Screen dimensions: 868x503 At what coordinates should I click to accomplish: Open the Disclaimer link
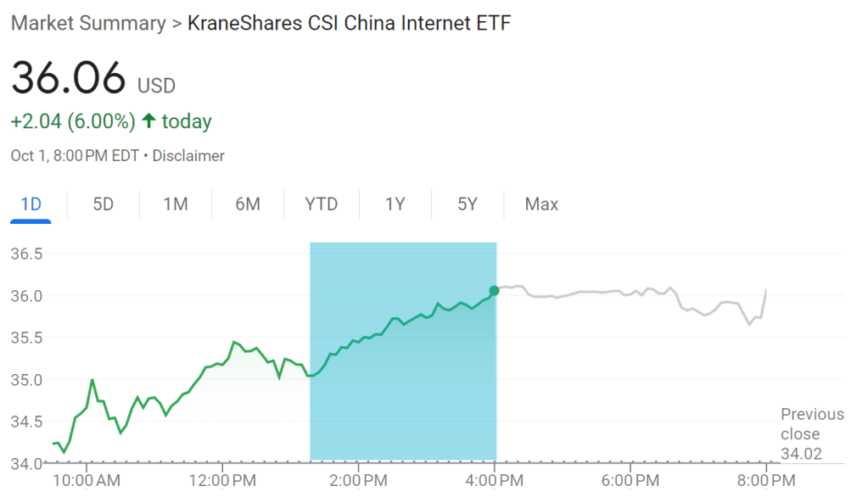click(x=189, y=156)
